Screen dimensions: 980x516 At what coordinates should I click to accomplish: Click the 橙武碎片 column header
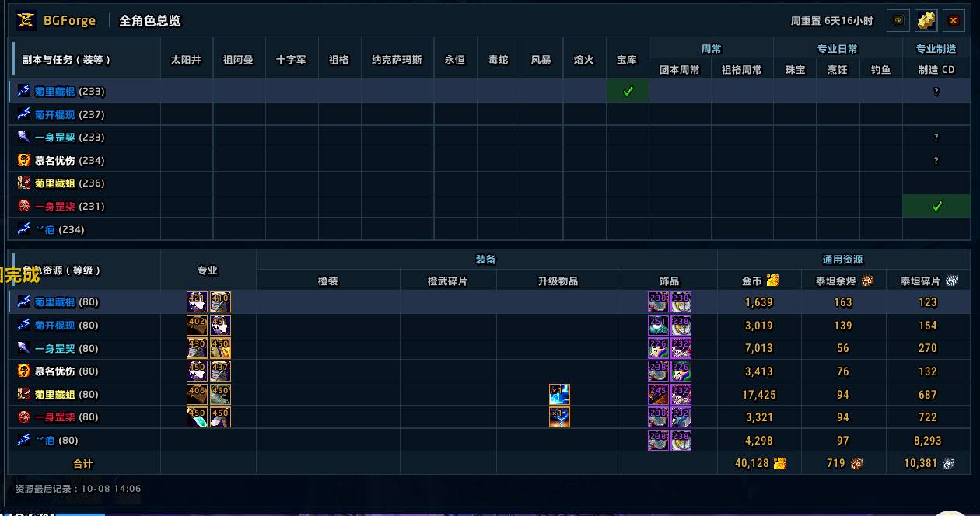pyautogui.click(x=448, y=281)
